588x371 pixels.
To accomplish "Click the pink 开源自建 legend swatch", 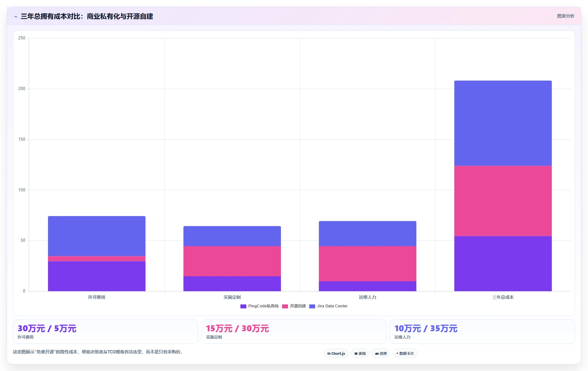I will (285, 306).
